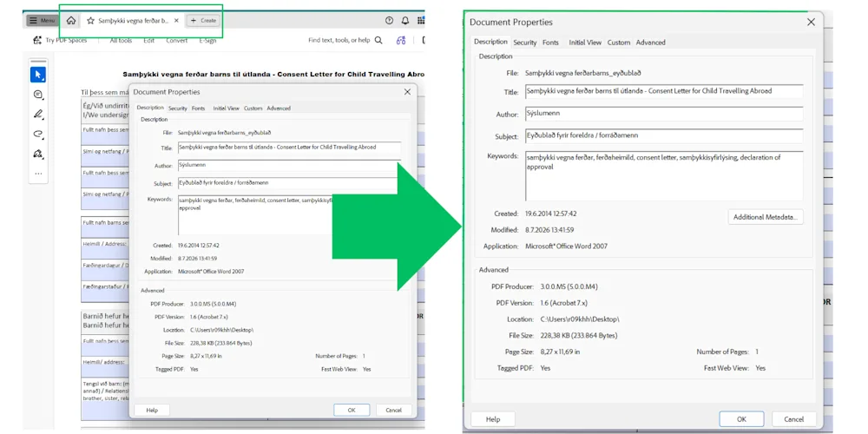
Task: Select Description tab in smaller dialog
Action: 150,108
